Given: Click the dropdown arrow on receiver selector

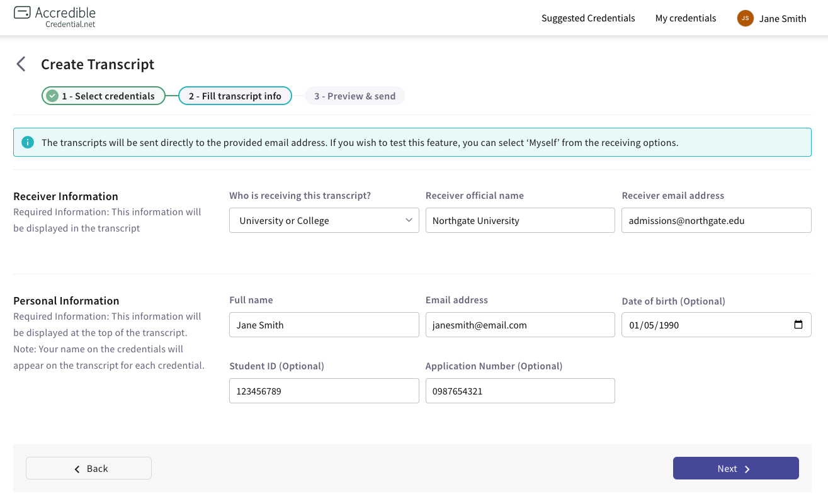Looking at the screenshot, I should tap(411, 220).
